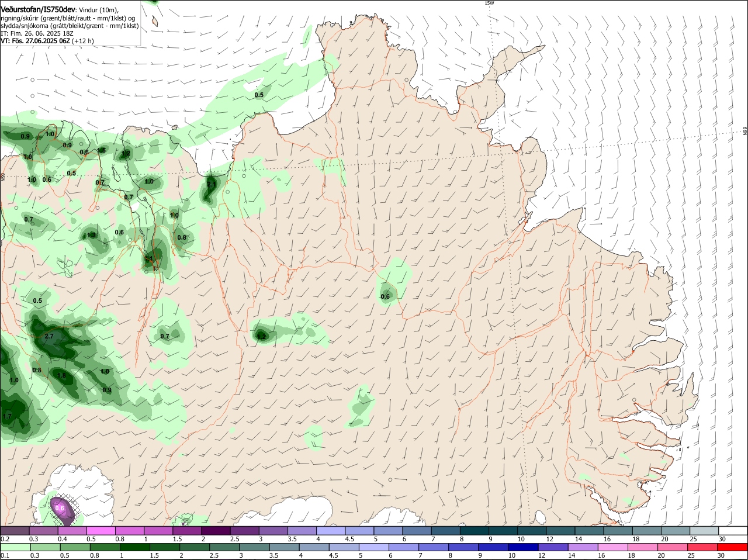Click the '0.8' value east of the fjord

(x=182, y=237)
